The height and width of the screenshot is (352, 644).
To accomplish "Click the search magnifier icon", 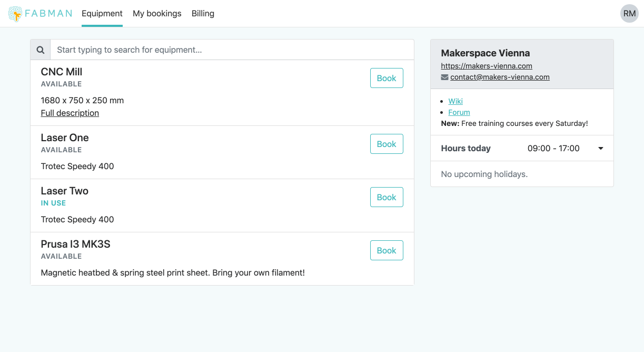I will point(41,50).
